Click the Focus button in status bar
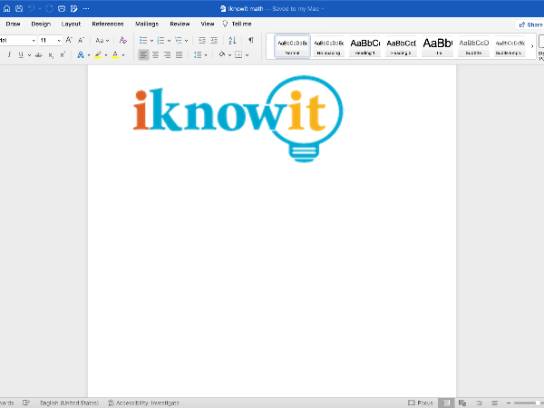 [420, 403]
